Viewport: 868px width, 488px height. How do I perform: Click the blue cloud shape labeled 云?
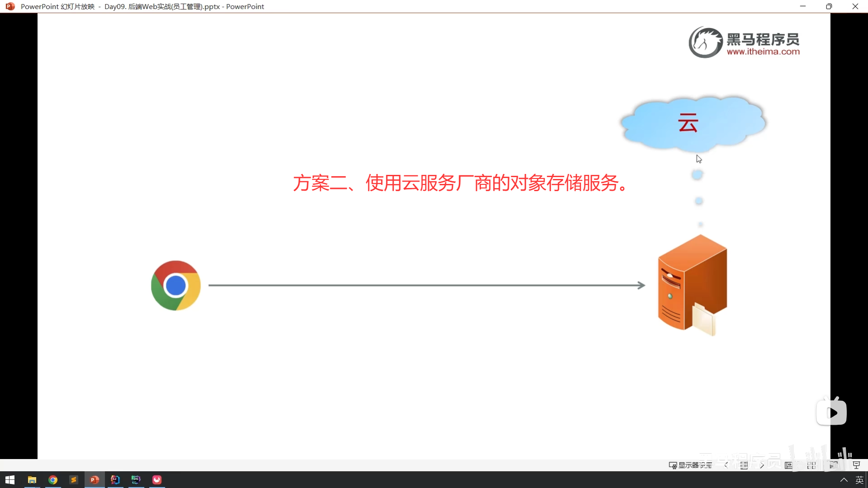693,122
